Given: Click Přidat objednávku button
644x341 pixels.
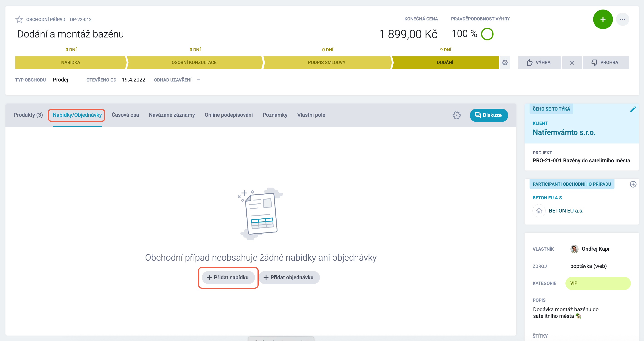Looking at the screenshot, I should (289, 277).
